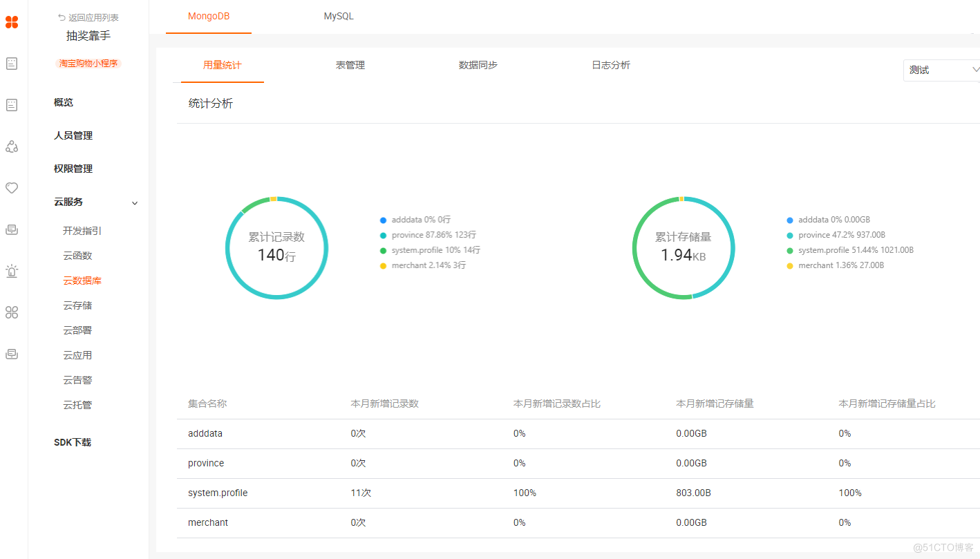Click the bottom-most monitor icon in left rail
This screenshot has height=559, width=980.
[x=12, y=354]
